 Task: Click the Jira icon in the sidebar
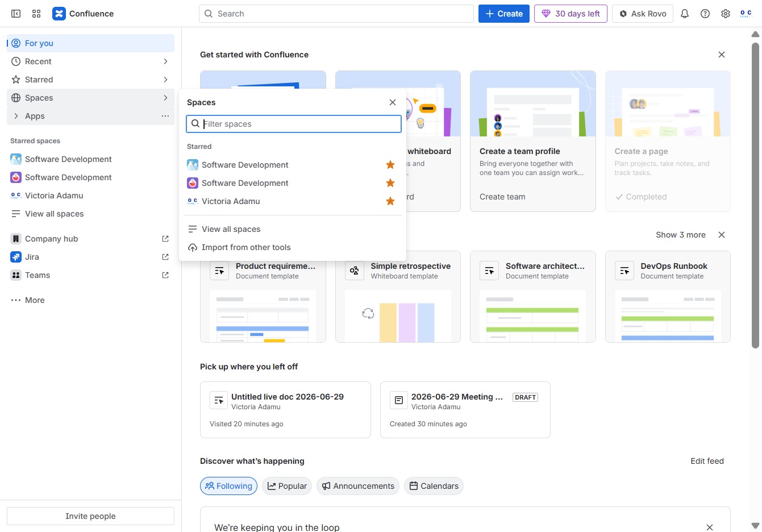pos(16,257)
